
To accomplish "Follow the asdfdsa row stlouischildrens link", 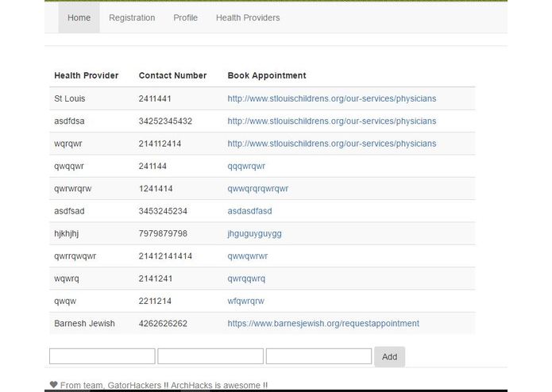I will pyautogui.click(x=332, y=121).
